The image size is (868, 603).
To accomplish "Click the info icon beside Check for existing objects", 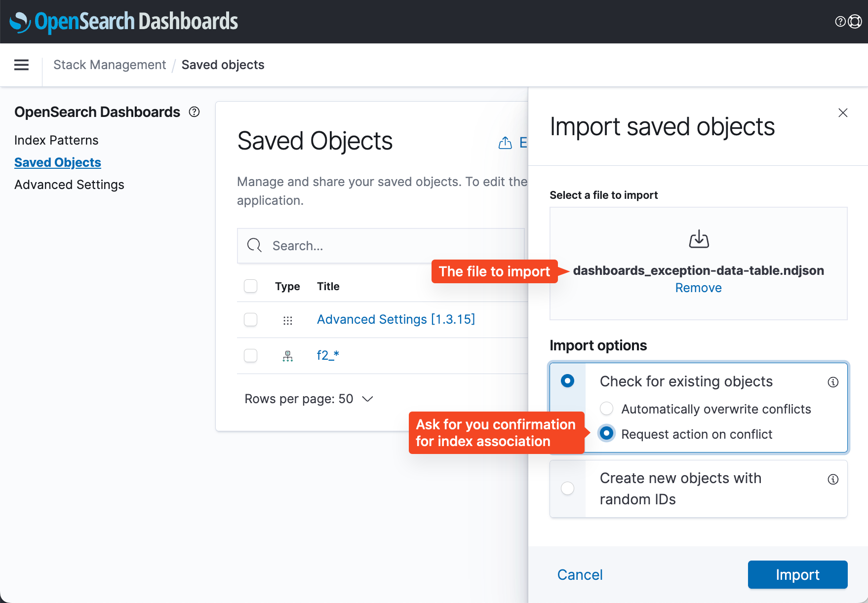I will [x=833, y=382].
